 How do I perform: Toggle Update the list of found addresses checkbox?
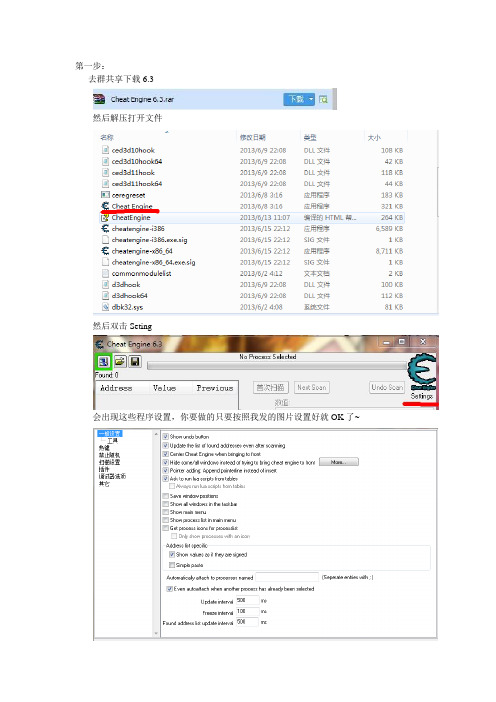point(166,445)
